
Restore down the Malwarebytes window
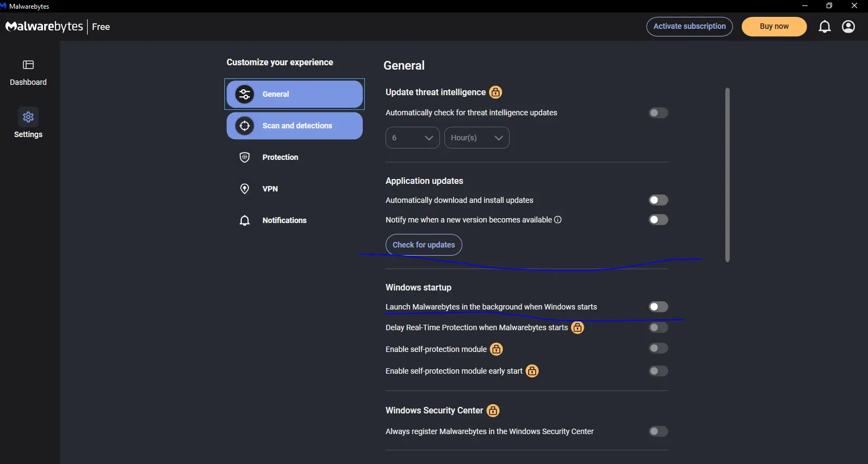click(829, 6)
